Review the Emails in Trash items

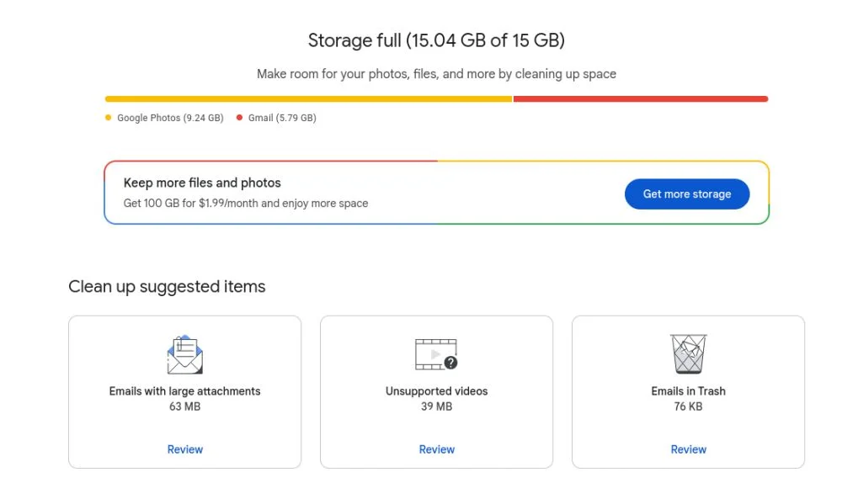(688, 449)
